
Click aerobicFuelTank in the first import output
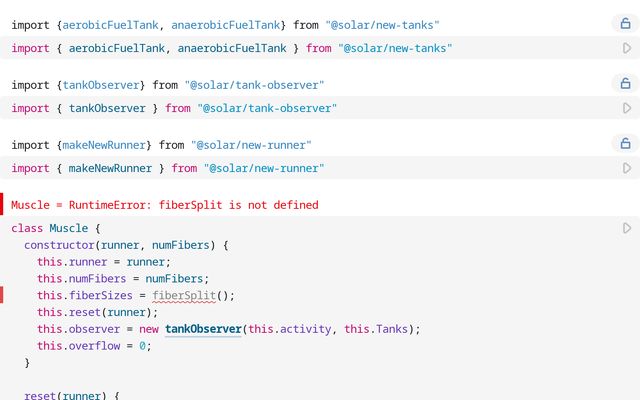[110, 25]
